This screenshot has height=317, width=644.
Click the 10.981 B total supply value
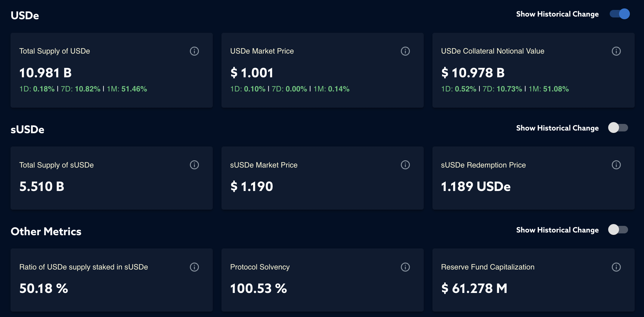45,73
